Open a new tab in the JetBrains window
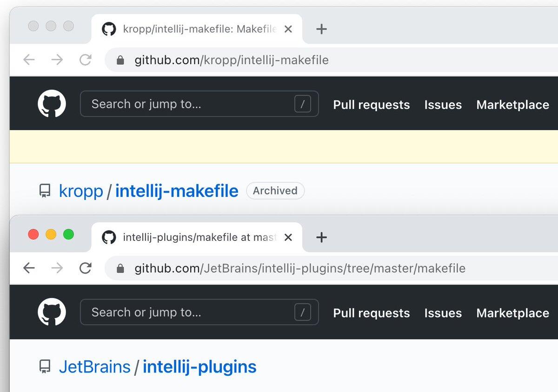 tap(321, 237)
